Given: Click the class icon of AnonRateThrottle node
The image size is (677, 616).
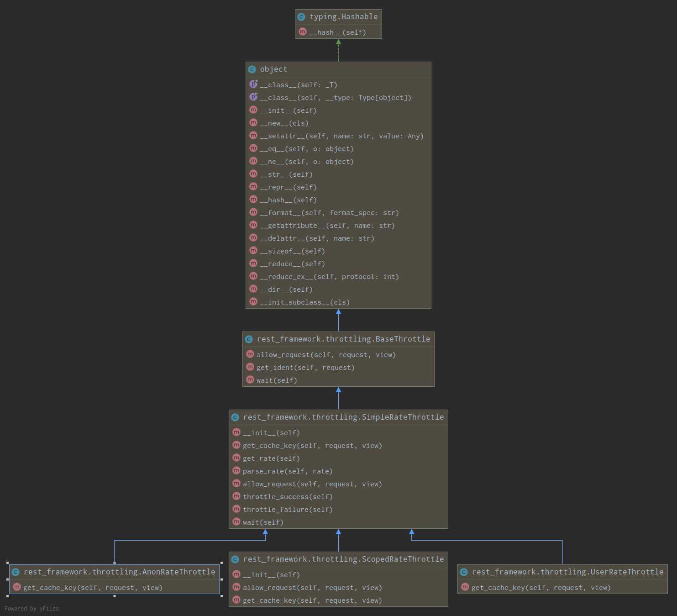Looking at the screenshot, I should click(x=16, y=572).
